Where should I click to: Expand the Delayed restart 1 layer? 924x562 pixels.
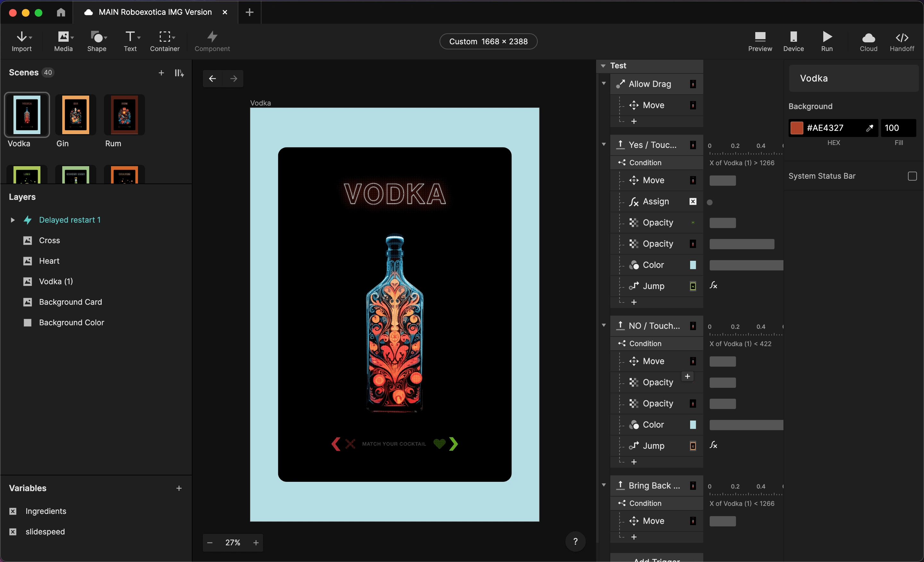[13, 220]
